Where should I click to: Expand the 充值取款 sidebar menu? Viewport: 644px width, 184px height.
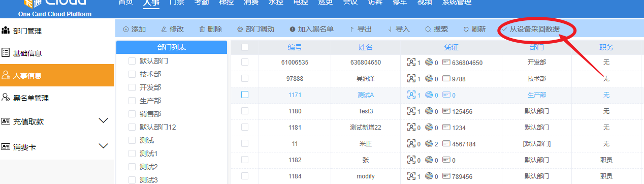coord(103,121)
